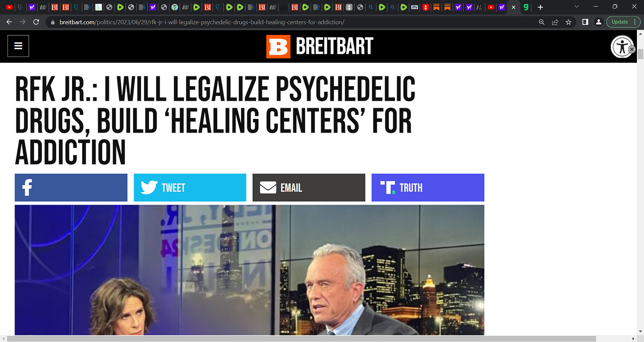The image size is (644, 342).
Task: Click the share page icon in address bar
Action: pos(555,22)
